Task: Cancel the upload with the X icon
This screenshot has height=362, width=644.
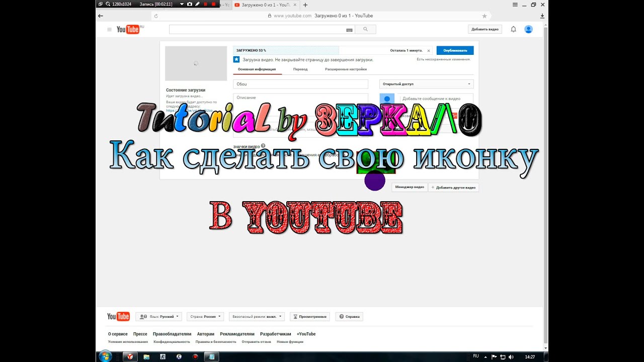Action: point(429,50)
